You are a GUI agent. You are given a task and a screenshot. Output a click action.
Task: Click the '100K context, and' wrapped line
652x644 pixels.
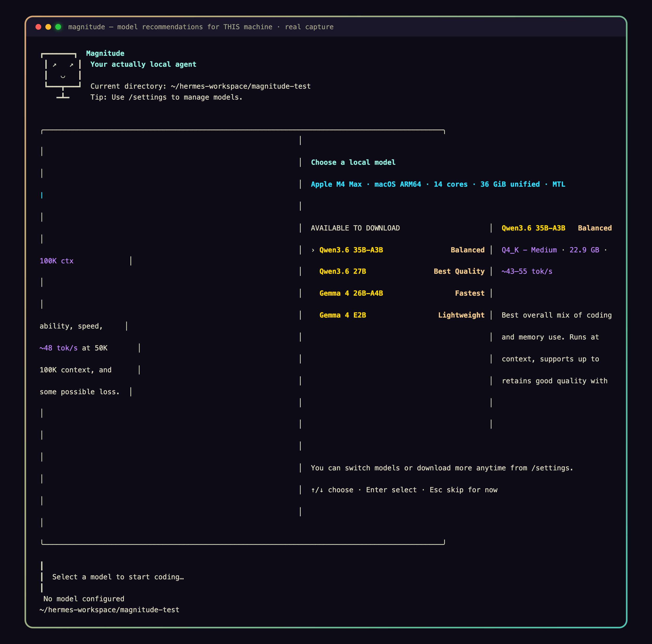tap(76, 370)
